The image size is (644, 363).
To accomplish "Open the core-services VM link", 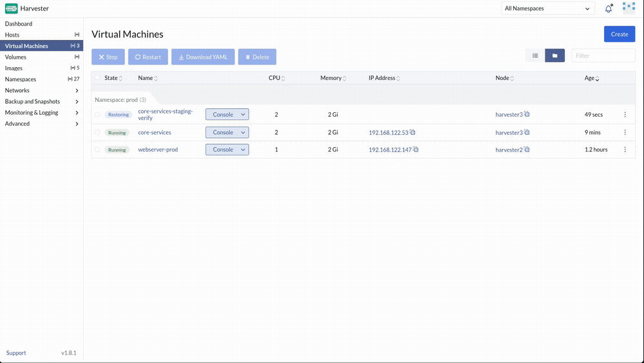I will pyautogui.click(x=155, y=132).
